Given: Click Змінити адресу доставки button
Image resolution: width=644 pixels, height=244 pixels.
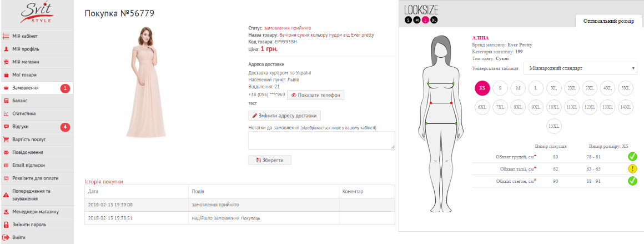Looking at the screenshot, I should coord(285,116).
